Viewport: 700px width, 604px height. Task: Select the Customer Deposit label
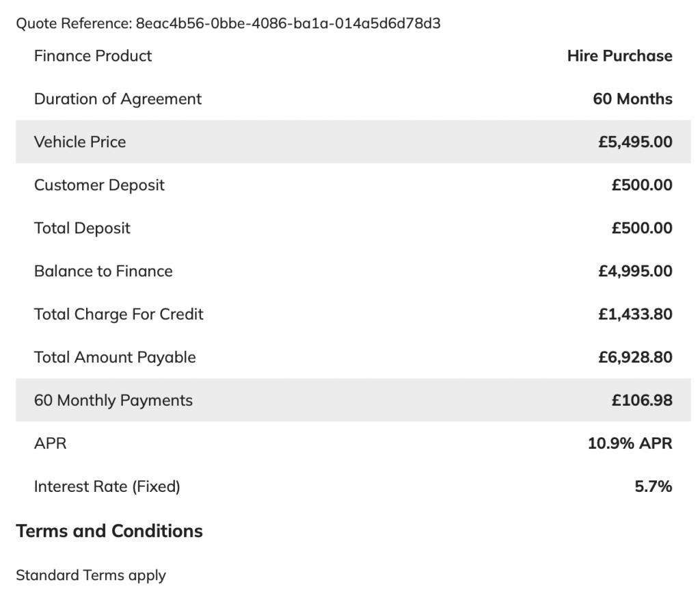(x=99, y=185)
